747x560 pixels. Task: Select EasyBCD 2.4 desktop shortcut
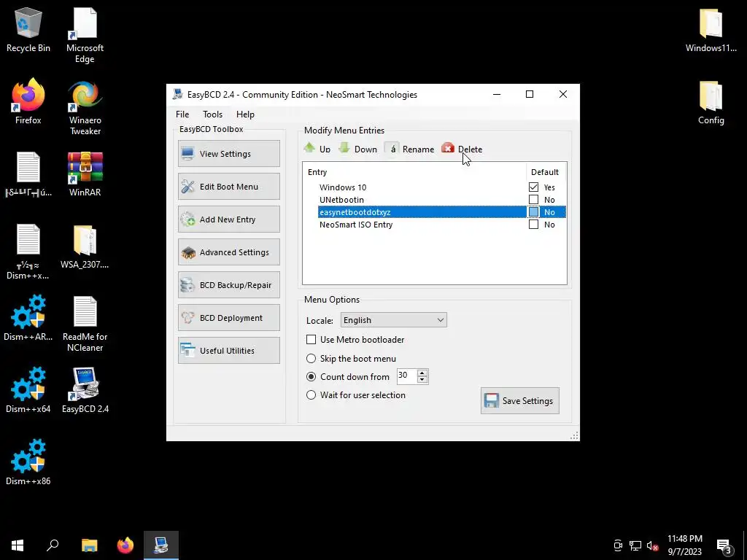click(85, 391)
